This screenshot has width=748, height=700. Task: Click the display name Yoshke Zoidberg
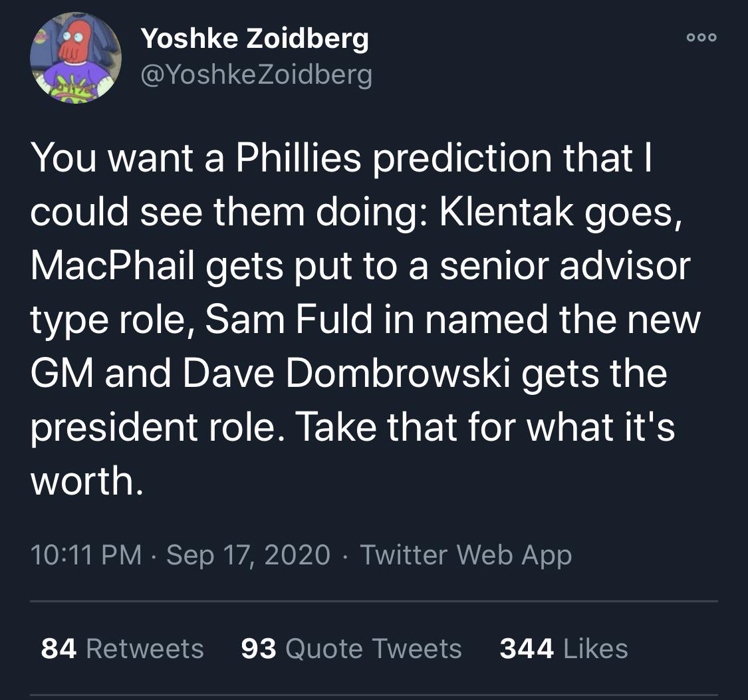255,38
